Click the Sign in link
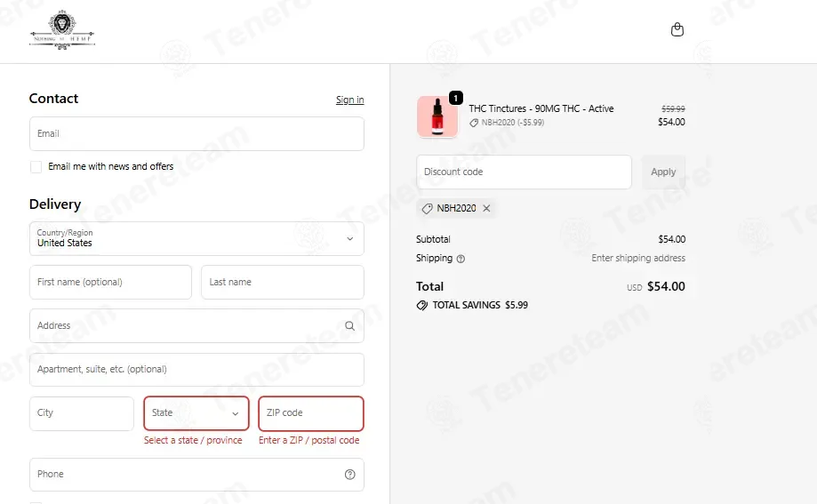 coord(349,100)
